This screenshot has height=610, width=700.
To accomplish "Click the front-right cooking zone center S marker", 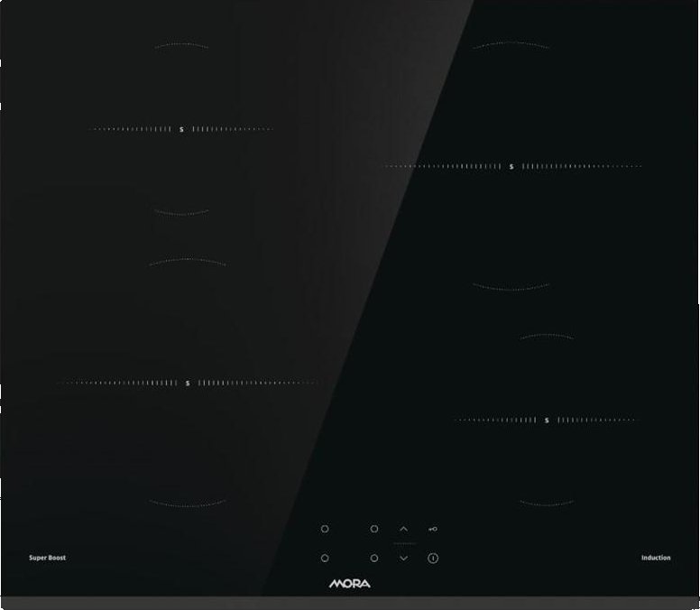I will (x=547, y=420).
